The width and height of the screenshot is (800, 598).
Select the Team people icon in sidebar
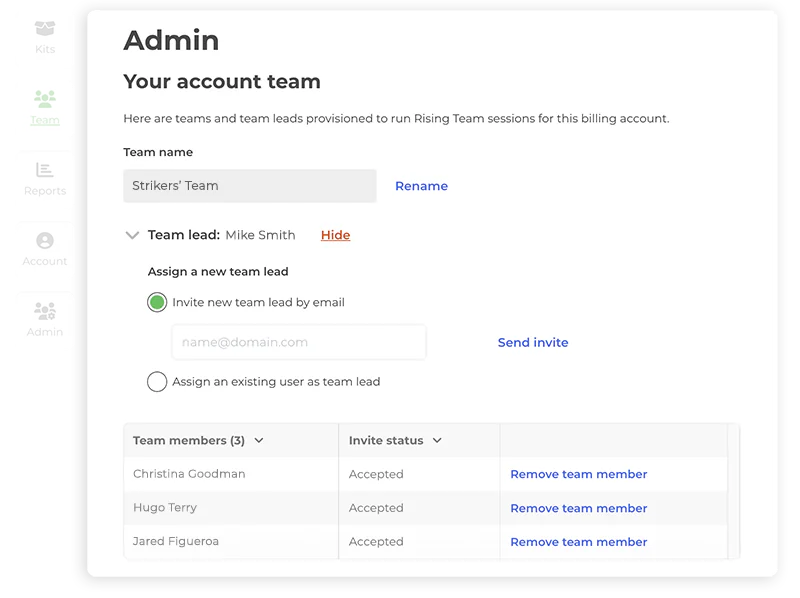45,98
